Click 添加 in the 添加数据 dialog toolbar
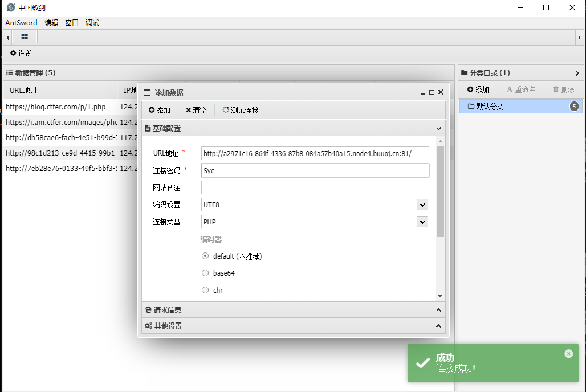This screenshot has height=392, width=586. tap(160, 110)
